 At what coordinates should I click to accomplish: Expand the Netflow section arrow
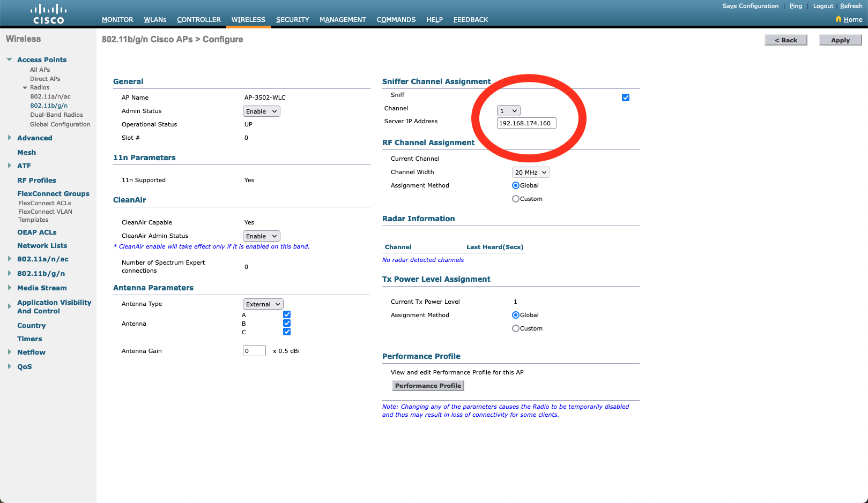[9, 352]
